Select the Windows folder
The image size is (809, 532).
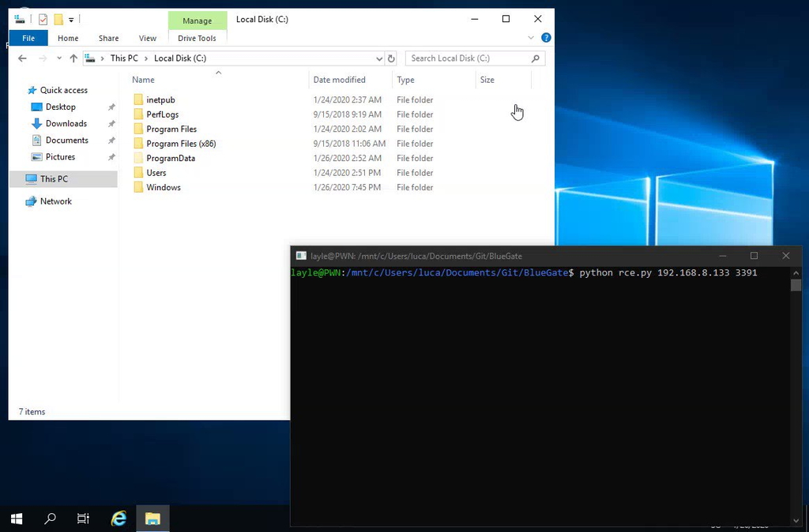tap(163, 187)
